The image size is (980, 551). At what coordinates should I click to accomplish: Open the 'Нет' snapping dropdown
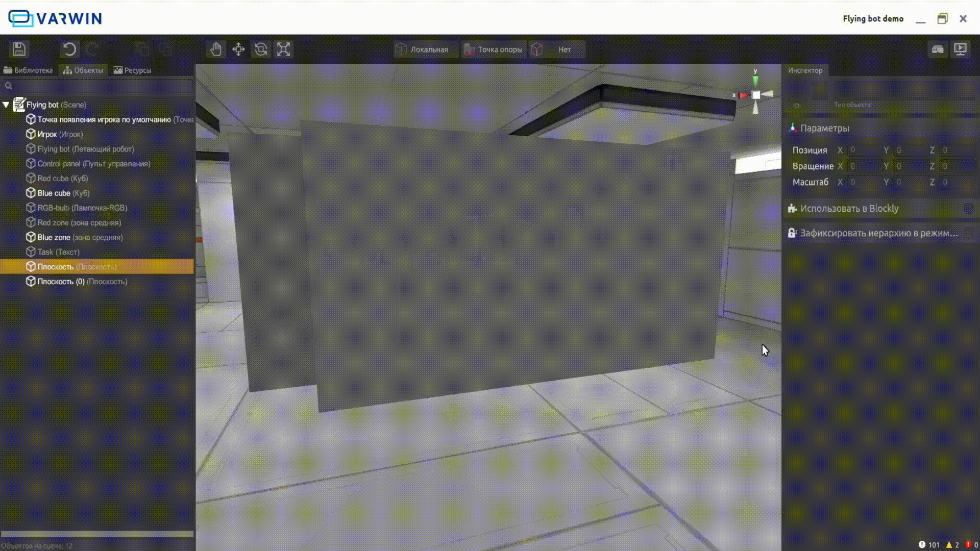pyautogui.click(x=557, y=49)
